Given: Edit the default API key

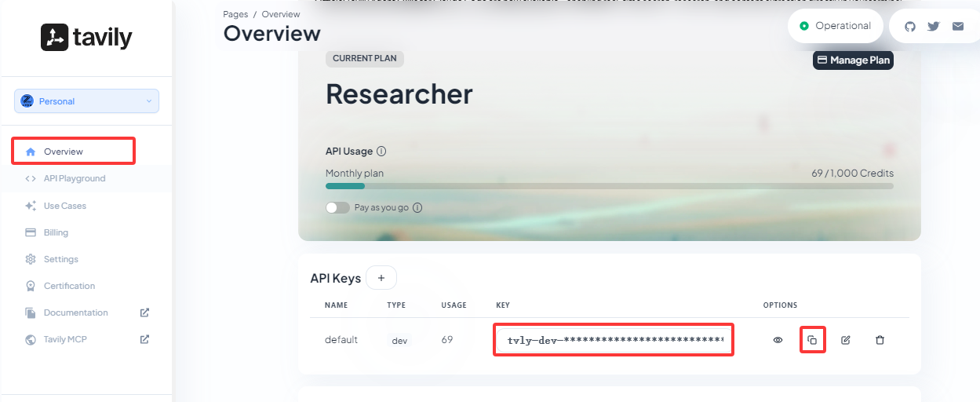Looking at the screenshot, I should pyautogui.click(x=846, y=340).
